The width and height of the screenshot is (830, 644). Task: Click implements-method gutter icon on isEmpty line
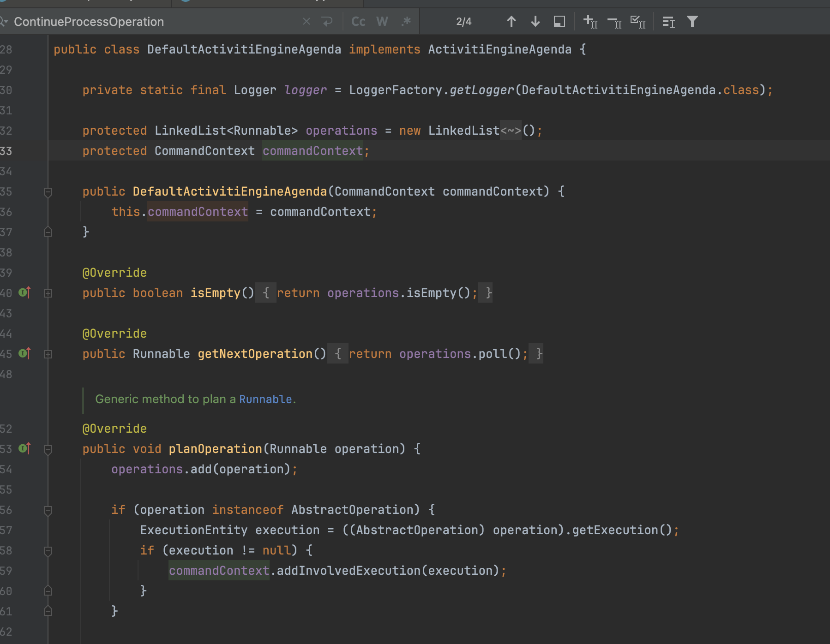(x=24, y=292)
